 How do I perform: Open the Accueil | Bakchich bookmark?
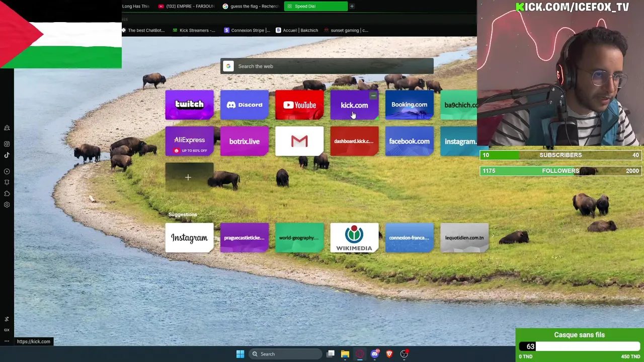point(297,30)
